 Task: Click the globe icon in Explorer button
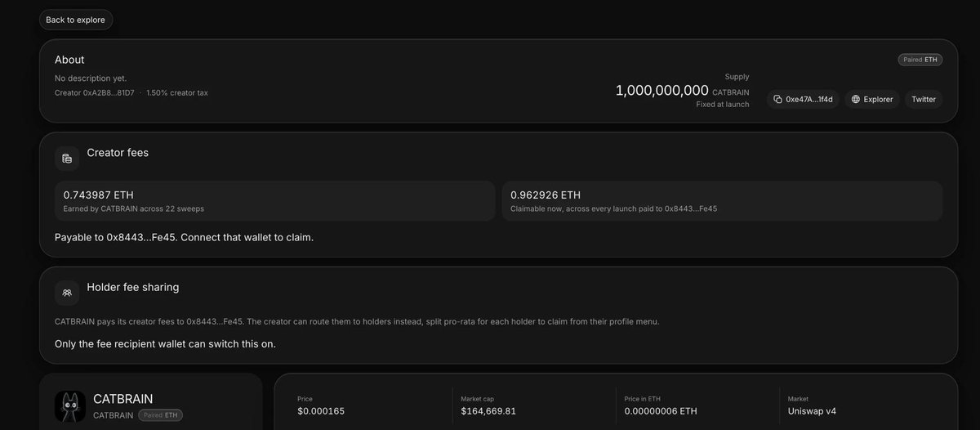pos(856,99)
